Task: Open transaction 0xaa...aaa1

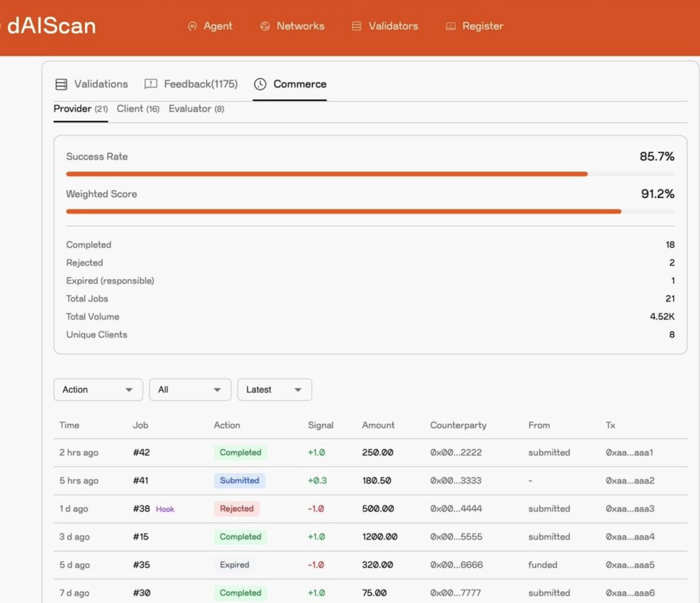Action: pyautogui.click(x=629, y=452)
